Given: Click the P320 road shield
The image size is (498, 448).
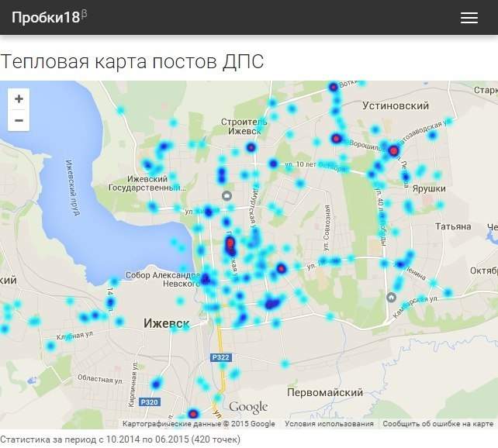Looking at the screenshot, I should point(149,402).
